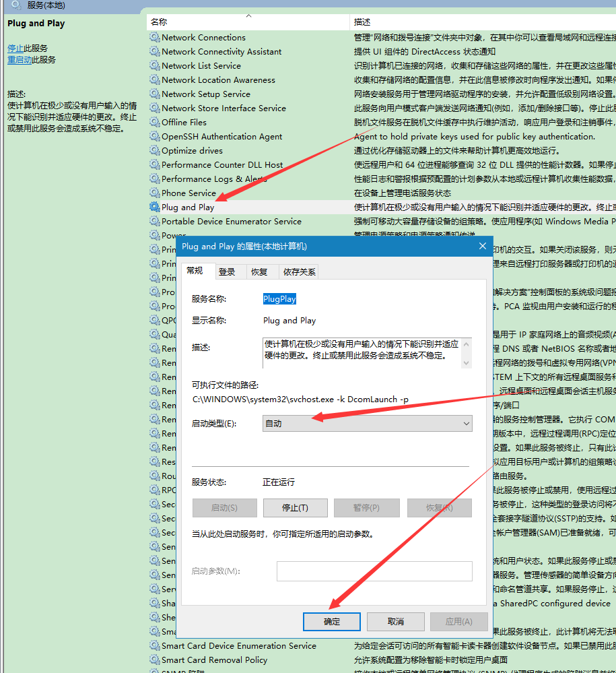The height and width of the screenshot is (673, 616).
Task: Click the Network List Service gear icon
Action: (x=154, y=65)
